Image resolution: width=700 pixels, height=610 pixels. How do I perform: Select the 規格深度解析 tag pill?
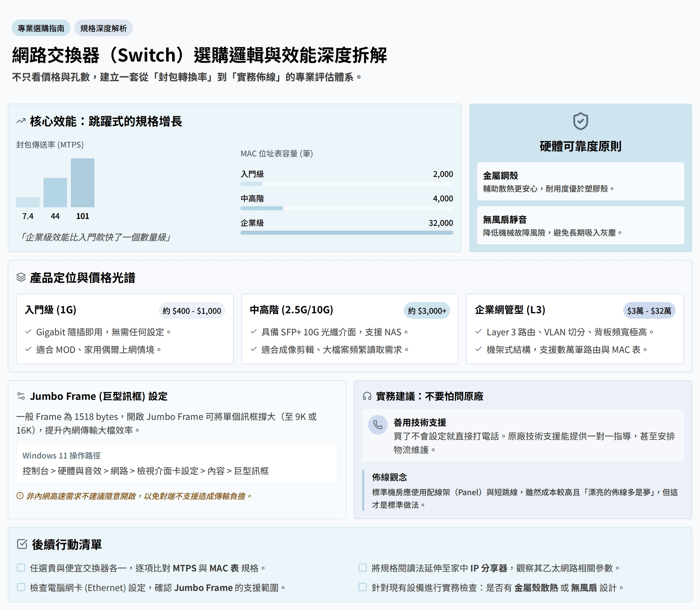tap(103, 28)
